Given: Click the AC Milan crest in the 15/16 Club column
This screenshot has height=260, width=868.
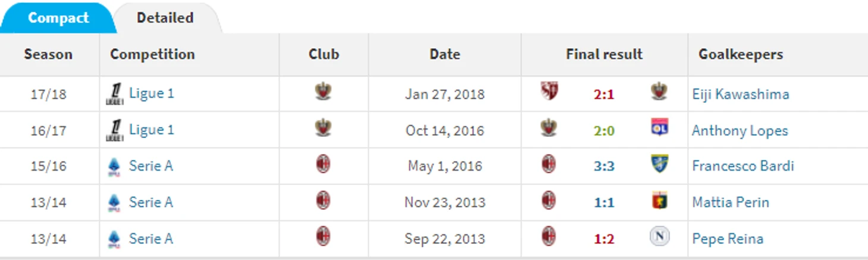Looking at the screenshot, I should [323, 165].
